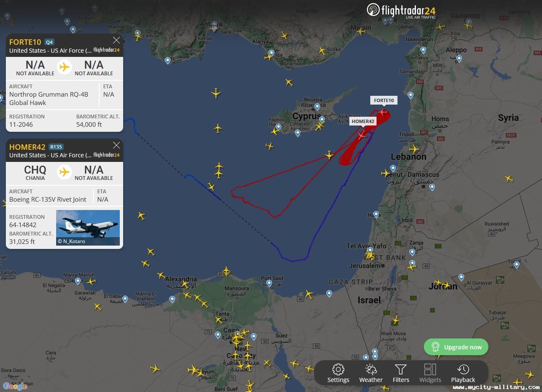Screen dimensions: 542x392
Task: Open the Settings gear in bottom toolbar
Action: pyautogui.click(x=338, y=373)
